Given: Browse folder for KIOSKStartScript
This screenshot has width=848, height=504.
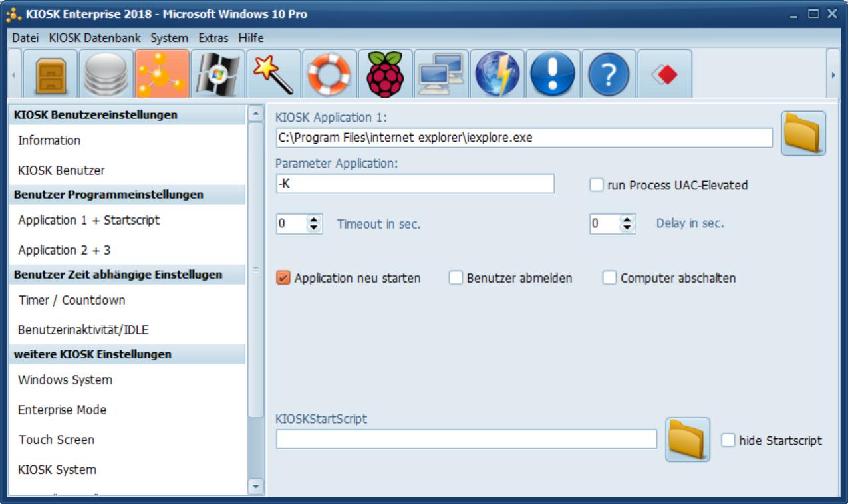Looking at the screenshot, I should pos(688,440).
